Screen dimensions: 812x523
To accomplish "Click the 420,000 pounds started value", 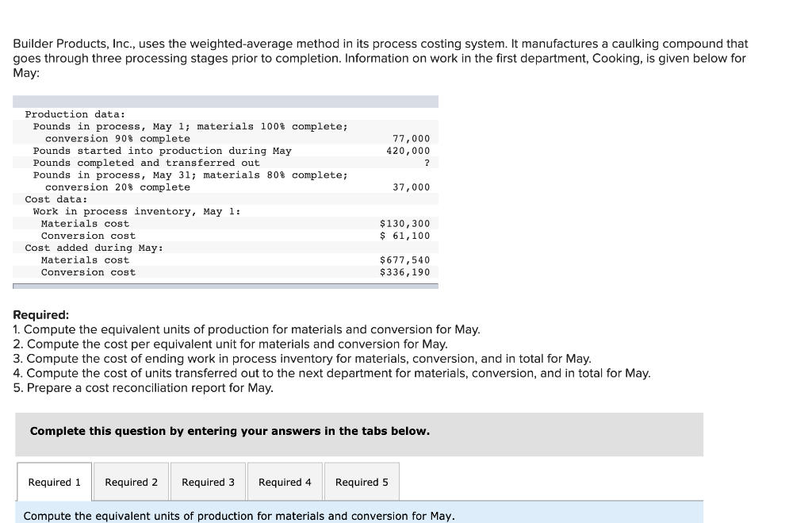I will click(408, 150).
